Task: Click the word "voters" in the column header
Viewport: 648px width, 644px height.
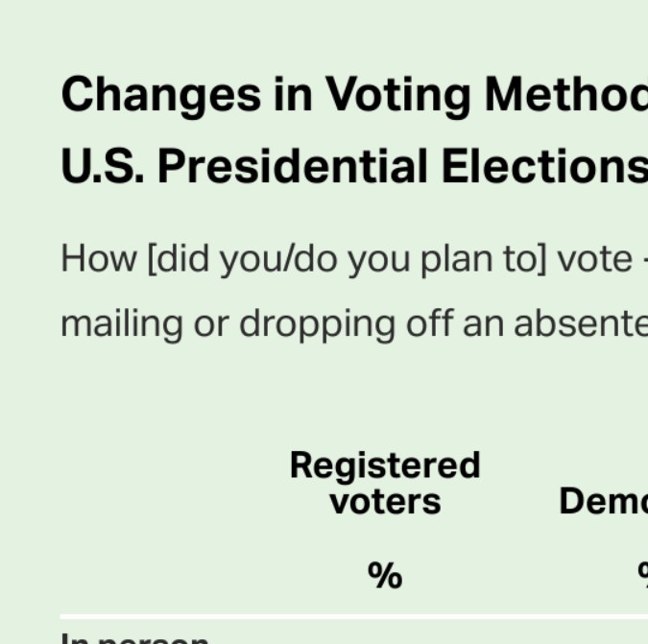Action: 385,501
